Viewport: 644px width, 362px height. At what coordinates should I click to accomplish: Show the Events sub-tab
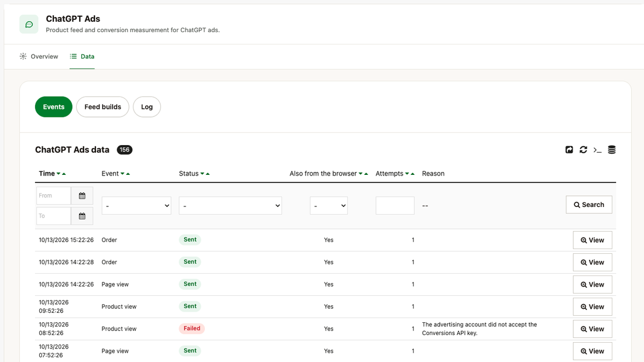pos(54,106)
